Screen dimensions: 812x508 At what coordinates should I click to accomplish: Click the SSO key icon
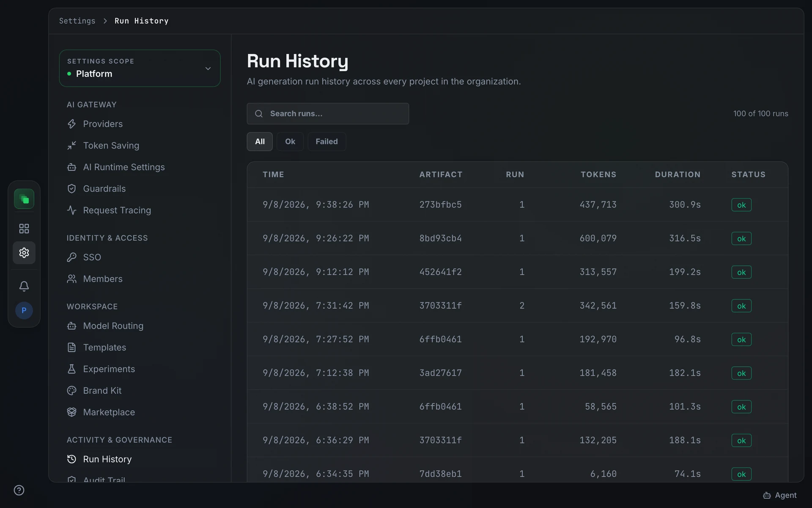pos(72,257)
